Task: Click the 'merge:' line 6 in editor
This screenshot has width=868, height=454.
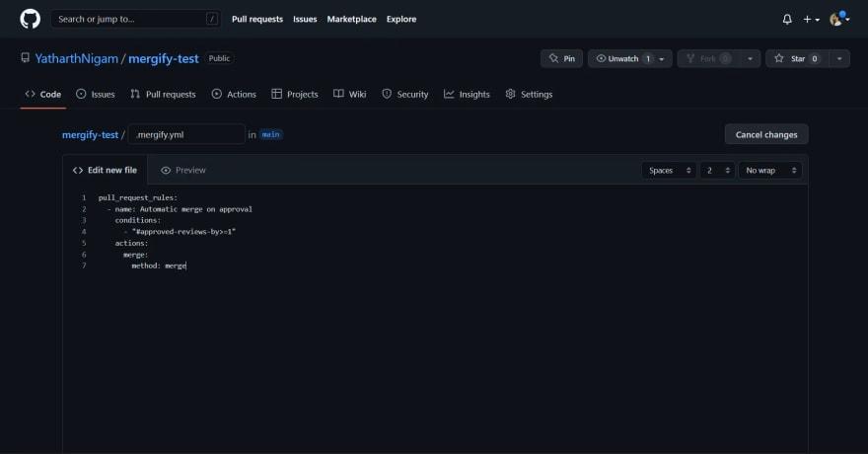Action: [136, 255]
